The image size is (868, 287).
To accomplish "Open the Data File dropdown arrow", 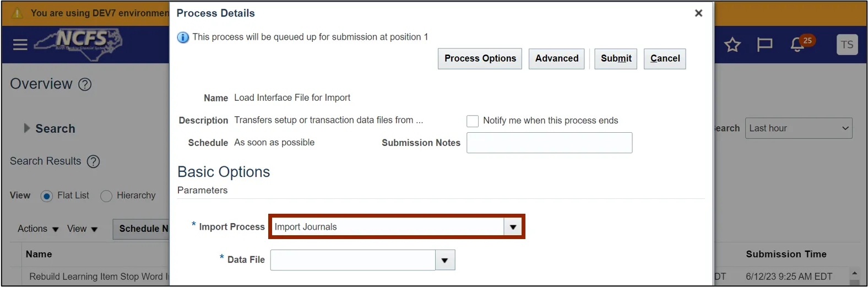I will [x=444, y=261].
